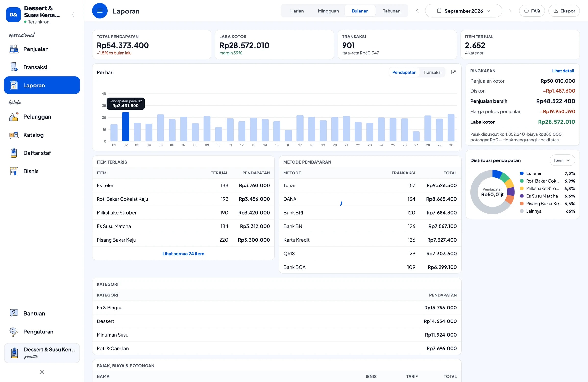
Task: Go to the next month arrow
Action: 510,11
